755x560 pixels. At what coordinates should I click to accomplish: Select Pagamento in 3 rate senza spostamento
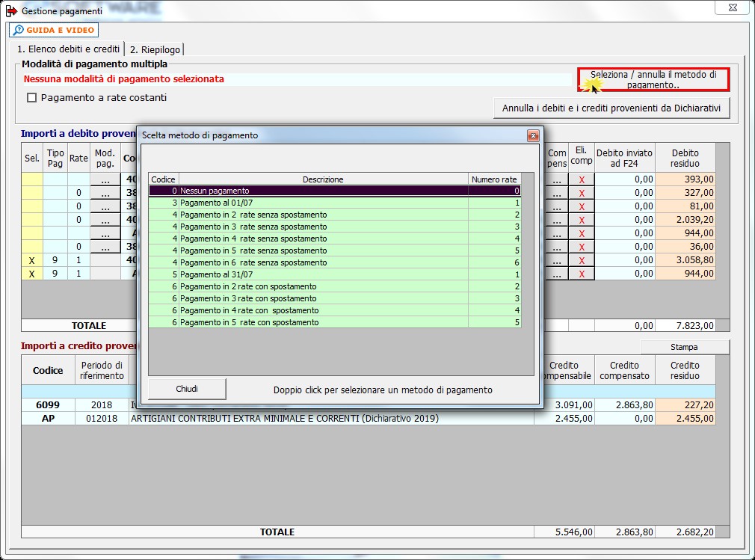335,227
